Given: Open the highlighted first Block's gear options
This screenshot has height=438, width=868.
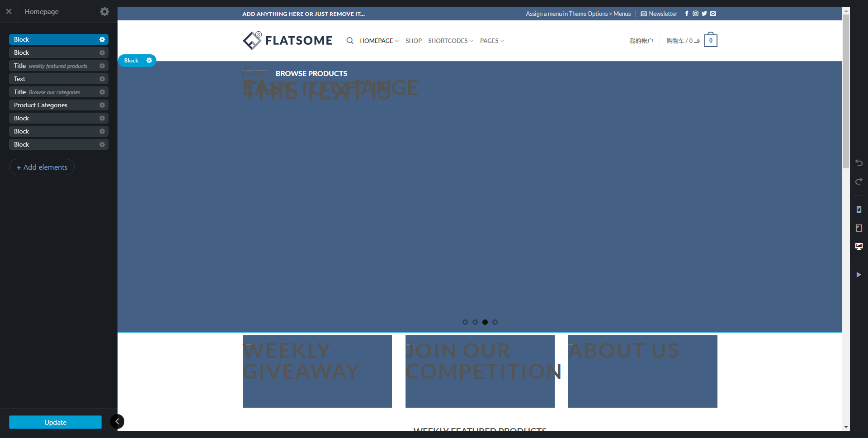Looking at the screenshot, I should click(x=102, y=40).
